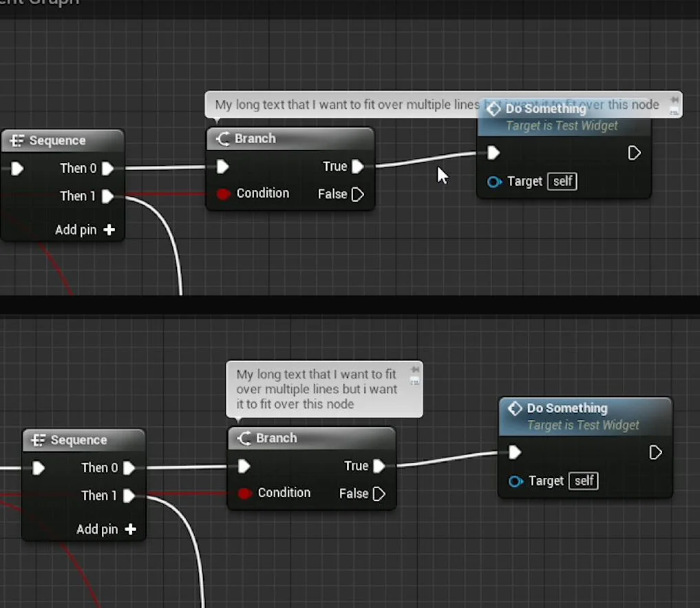Click the blue Target pin on Do Something
This screenshot has height=608, width=700.
494,181
